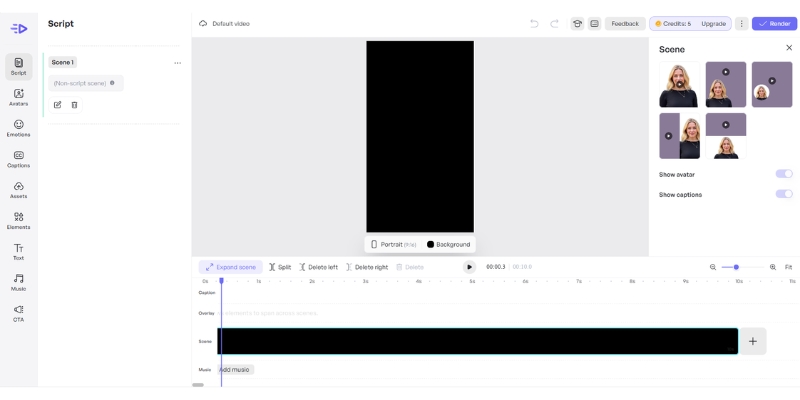Toggle the Show avatar switch
Image resolution: width=800 pixels, height=400 pixels.
pos(784,174)
